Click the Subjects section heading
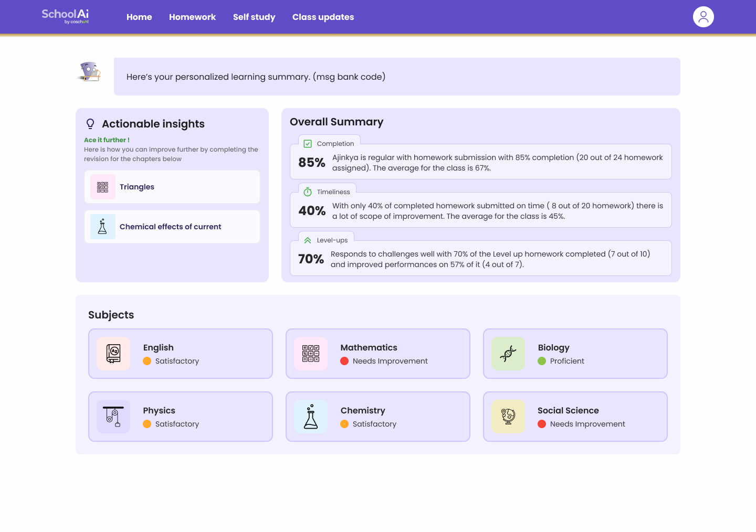This screenshot has height=532, width=756. click(111, 315)
